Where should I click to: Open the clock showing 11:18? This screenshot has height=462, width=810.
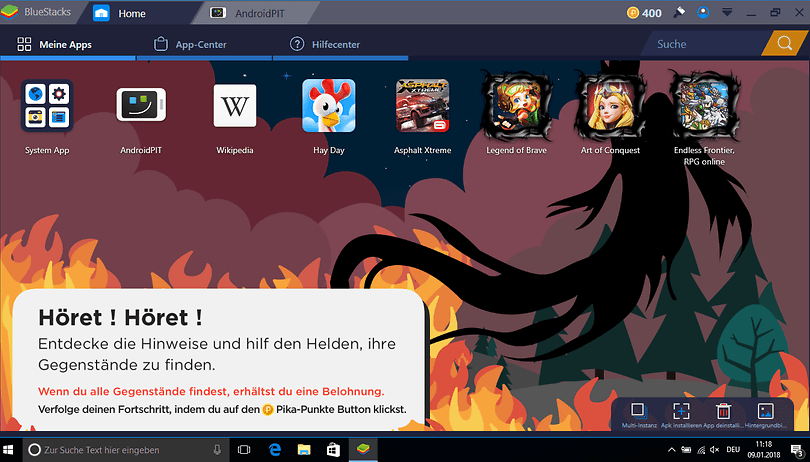[764, 450]
